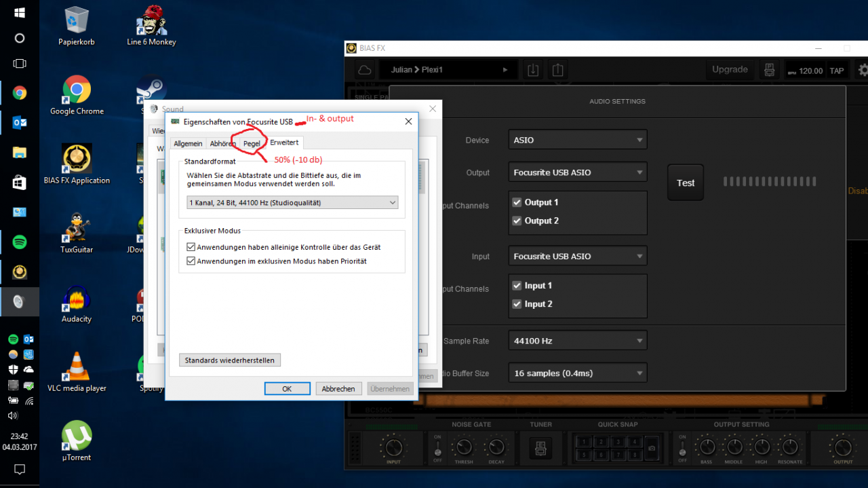868x488 pixels.
Task: Click the TAP tempo button
Action: [837, 71]
